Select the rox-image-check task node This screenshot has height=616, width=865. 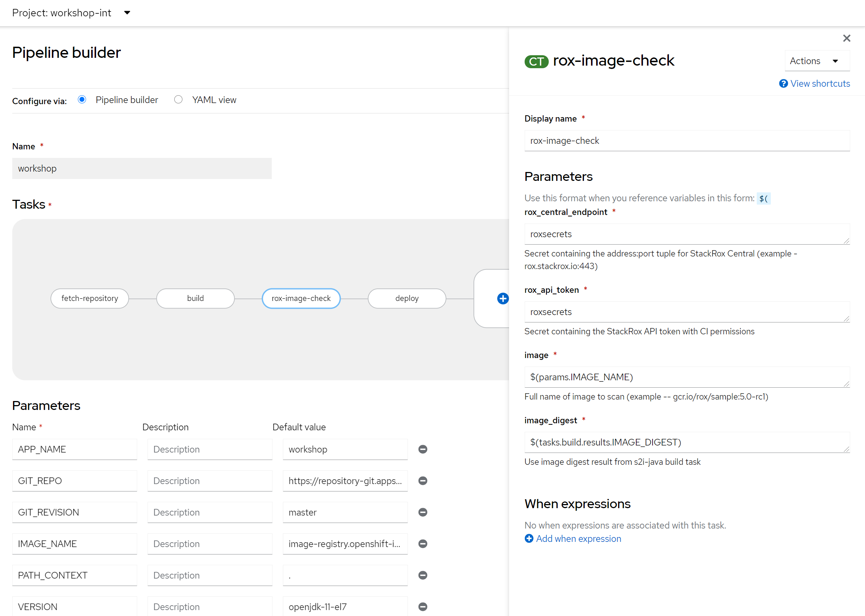(x=301, y=298)
